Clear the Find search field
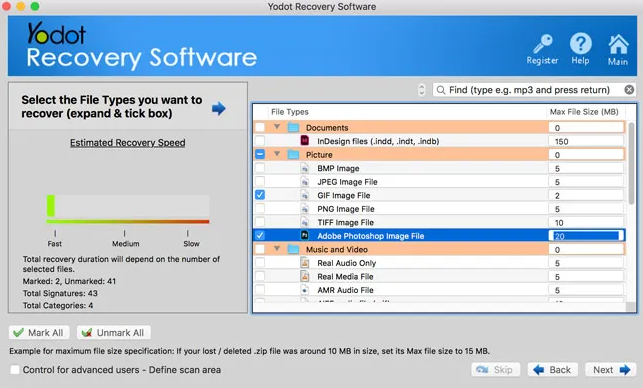643x388 pixels. (x=629, y=90)
